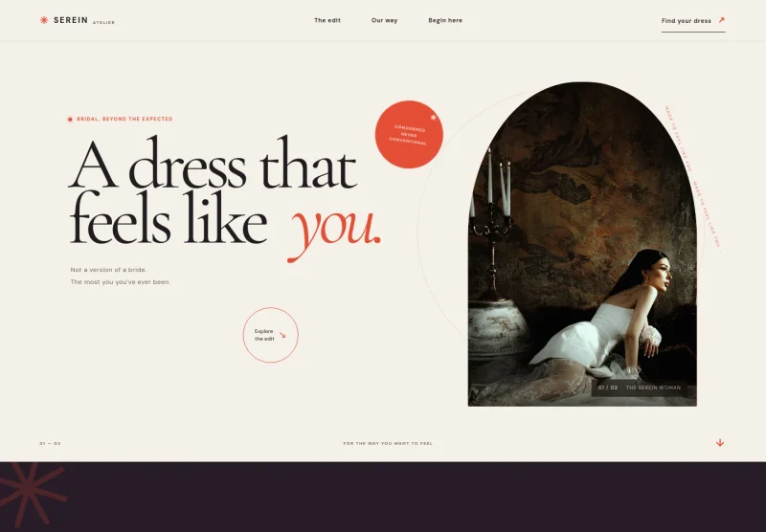Screen dimensions: 766x532
Task: Click the 01 / 03 The Serein Woman caption
Action: coord(639,388)
